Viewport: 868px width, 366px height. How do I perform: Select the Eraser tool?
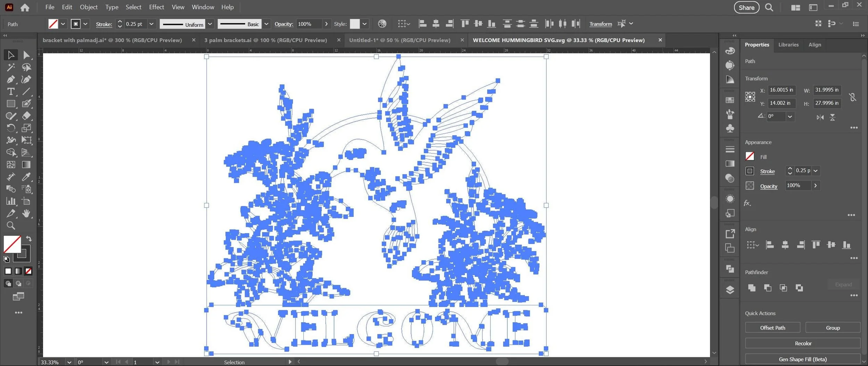[x=26, y=116]
